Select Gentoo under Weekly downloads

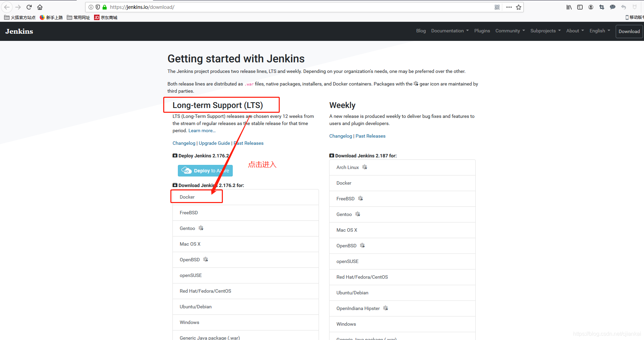pyautogui.click(x=402, y=214)
